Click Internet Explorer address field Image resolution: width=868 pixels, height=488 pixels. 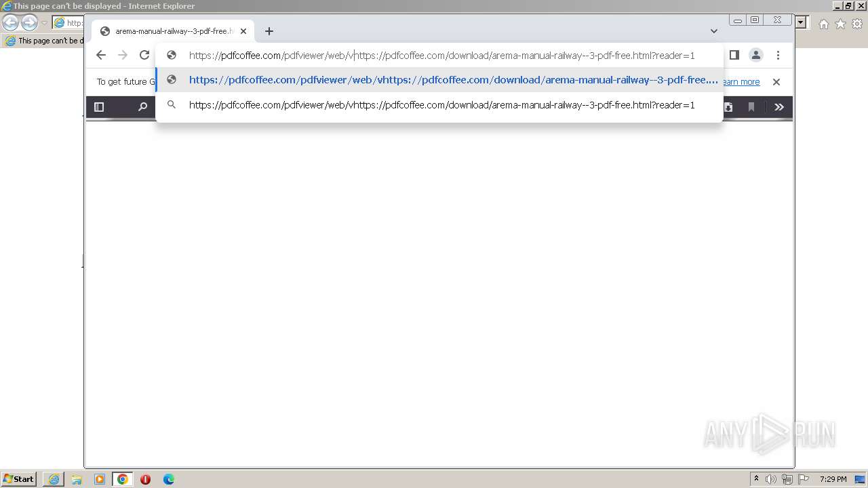pos(68,23)
